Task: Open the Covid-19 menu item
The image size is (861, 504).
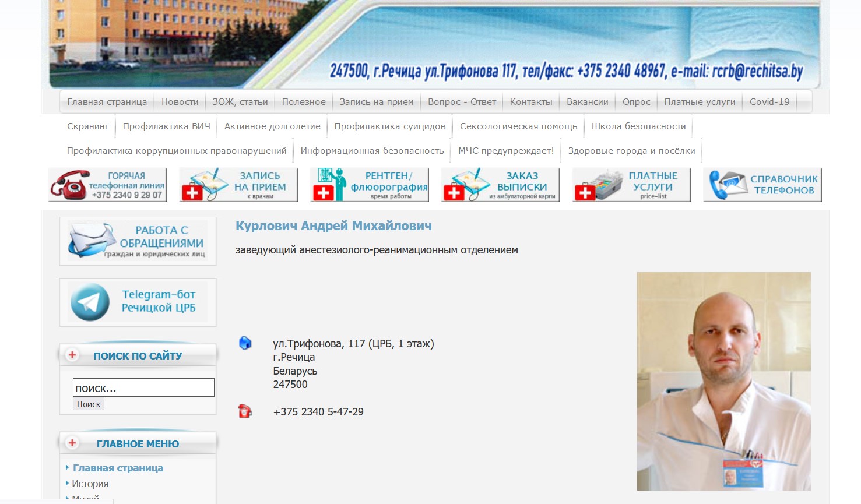Action: [x=769, y=102]
